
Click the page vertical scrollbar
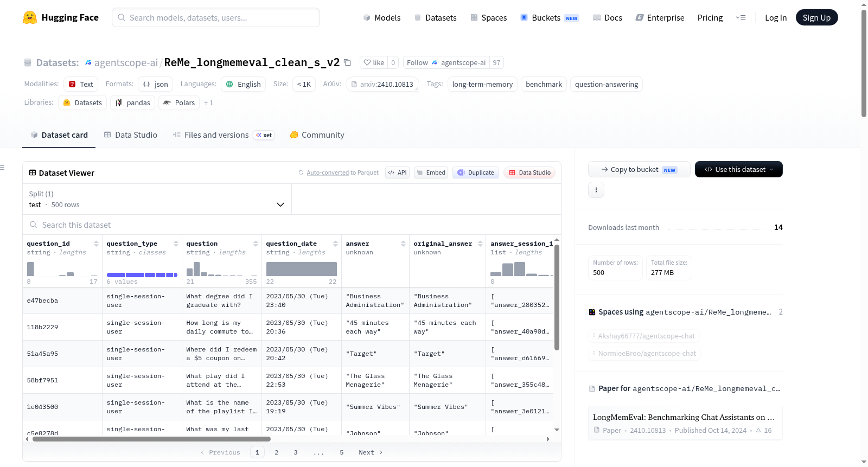click(x=864, y=62)
